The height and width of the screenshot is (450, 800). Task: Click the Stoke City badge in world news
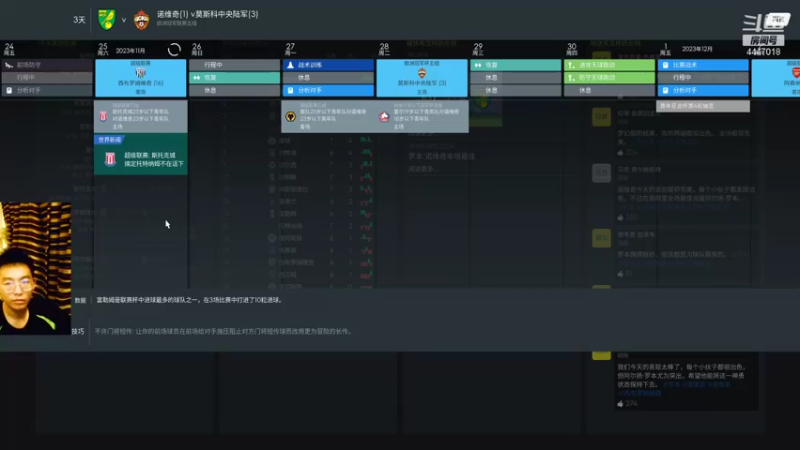(x=110, y=159)
